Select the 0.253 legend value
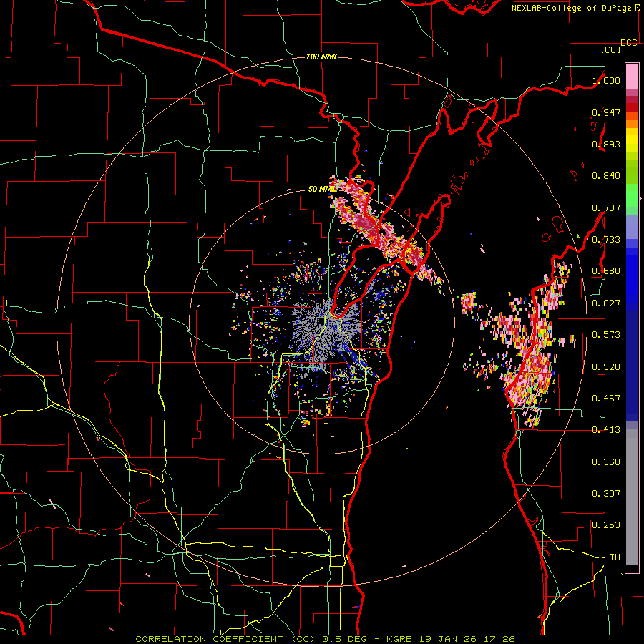Viewport: 644px width, 644px height. 606,525
